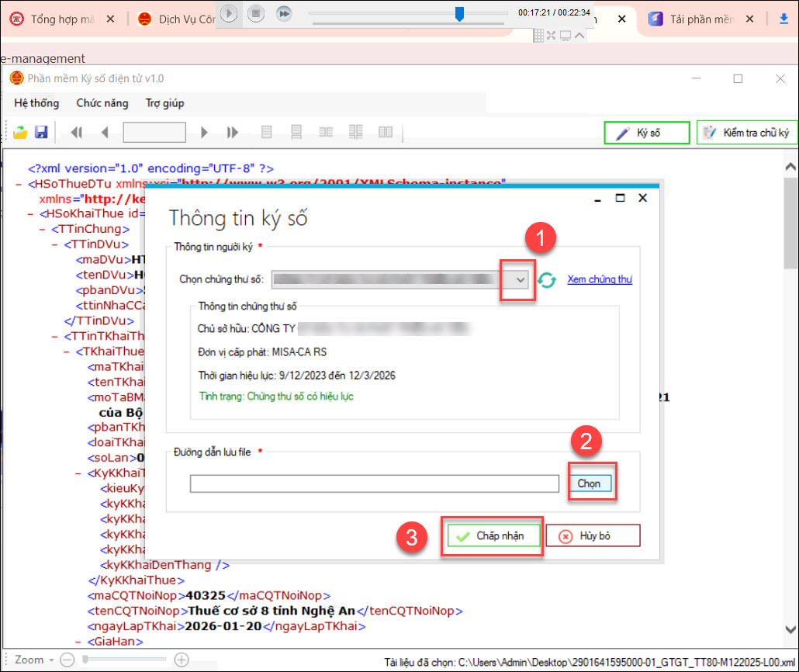The width and height of the screenshot is (799, 672).
Task: Collapse the TTinChung XML node
Action: (43, 229)
